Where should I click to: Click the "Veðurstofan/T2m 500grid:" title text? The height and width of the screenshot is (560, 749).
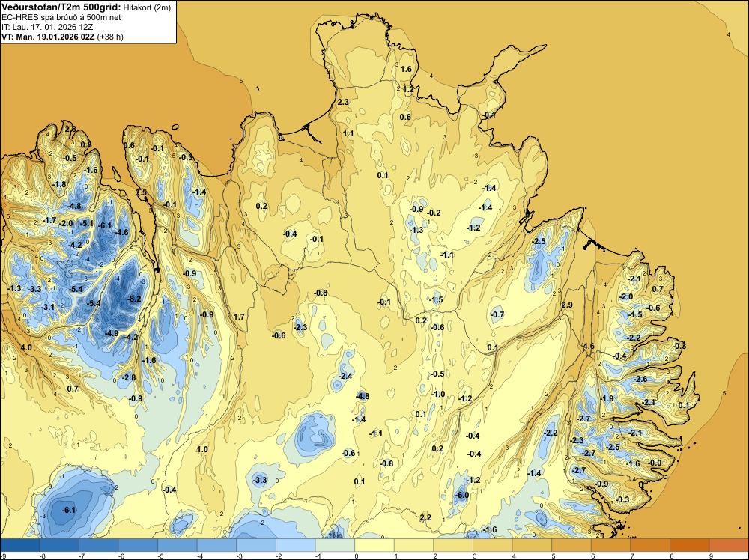tap(61, 7)
